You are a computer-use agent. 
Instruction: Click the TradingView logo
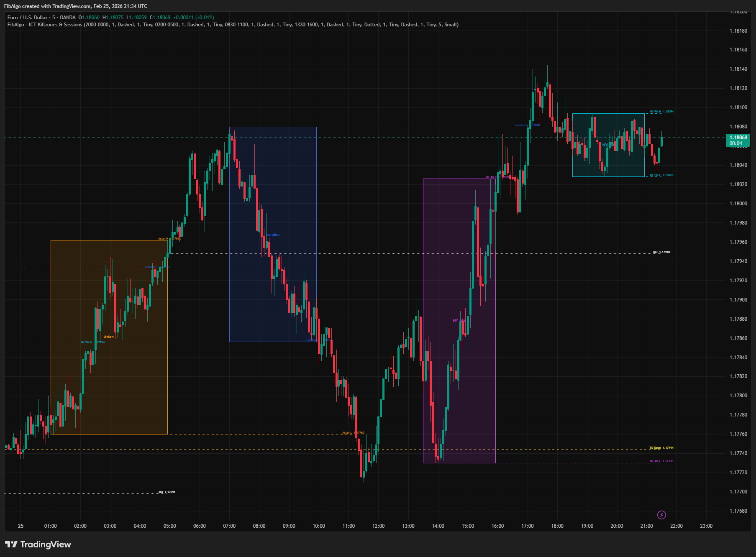coord(38,545)
